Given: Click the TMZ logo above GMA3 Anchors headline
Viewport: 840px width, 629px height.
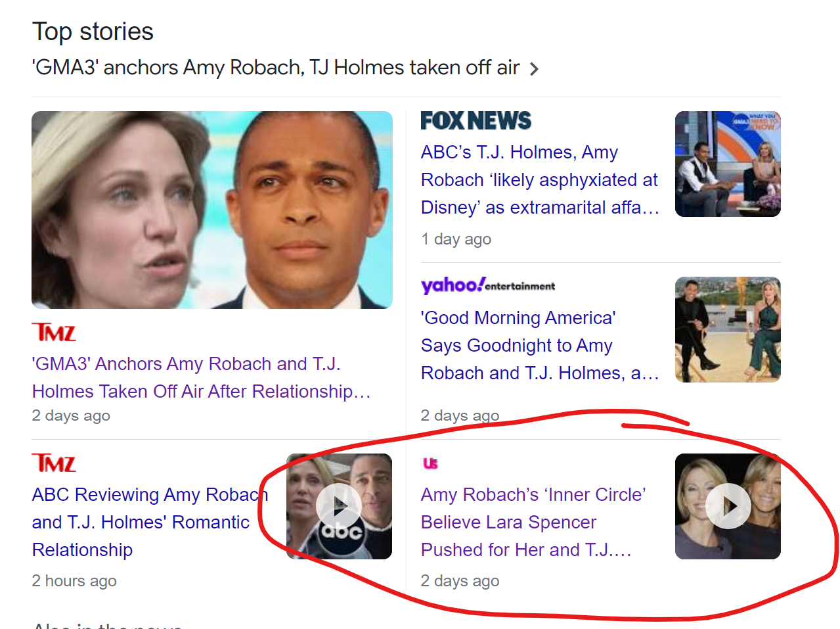Looking at the screenshot, I should (x=54, y=332).
